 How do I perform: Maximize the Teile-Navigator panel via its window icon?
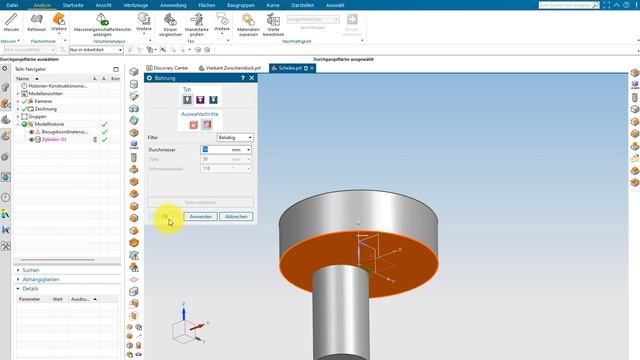click(x=116, y=69)
